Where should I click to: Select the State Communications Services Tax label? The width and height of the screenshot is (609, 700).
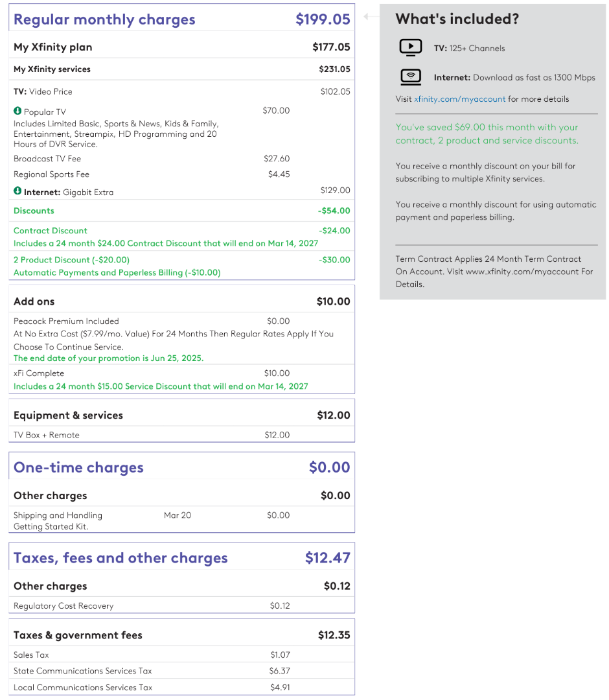[x=82, y=671]
